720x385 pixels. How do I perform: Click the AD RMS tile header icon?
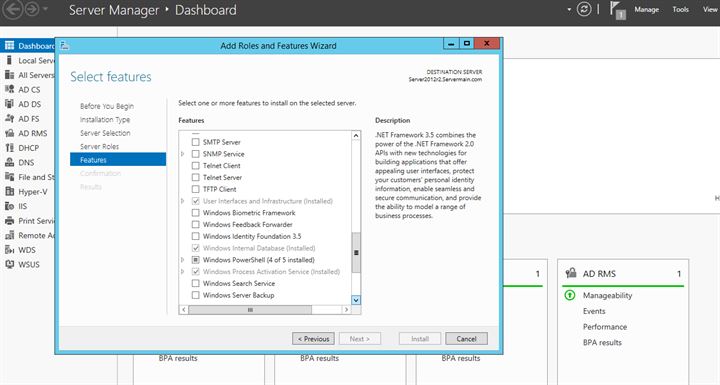571,273
